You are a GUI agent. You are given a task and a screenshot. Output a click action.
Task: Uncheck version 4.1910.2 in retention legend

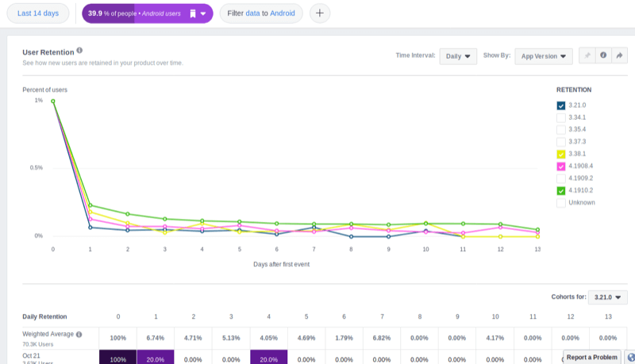(561, 190)
